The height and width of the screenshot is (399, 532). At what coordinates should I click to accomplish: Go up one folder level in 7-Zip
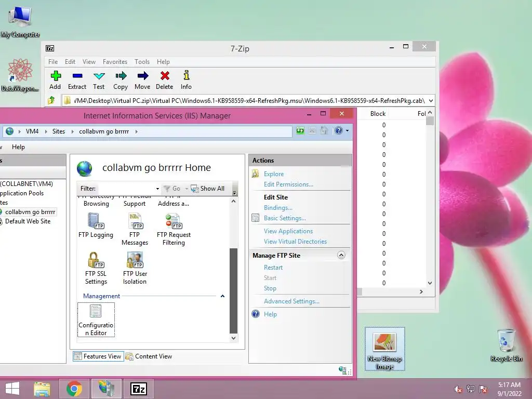tap(51, 100)
